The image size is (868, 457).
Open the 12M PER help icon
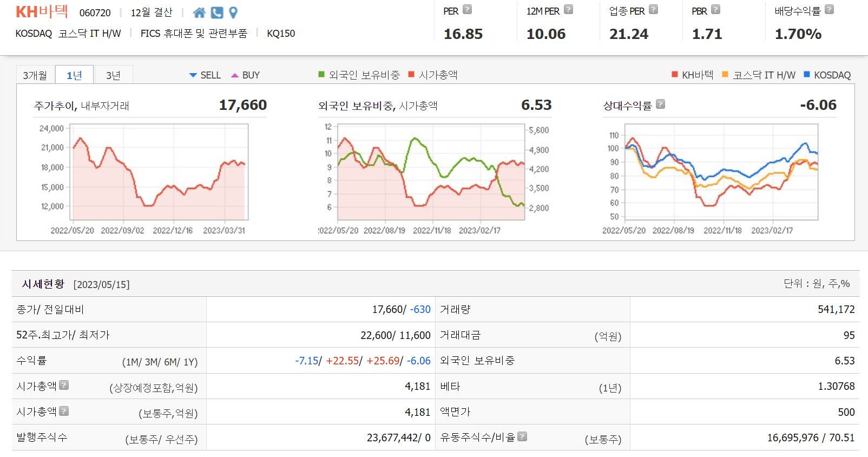(x=568, y=9)
